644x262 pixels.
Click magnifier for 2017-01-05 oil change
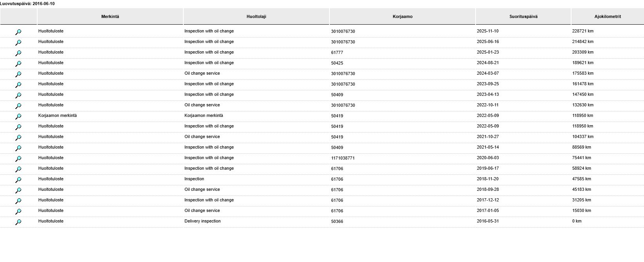[18, 212]
